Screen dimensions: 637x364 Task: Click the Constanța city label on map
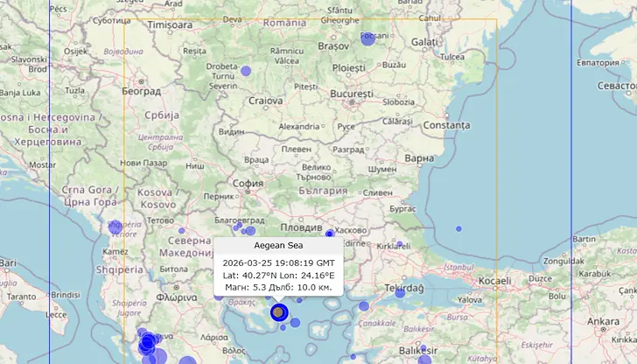[446, 125]
